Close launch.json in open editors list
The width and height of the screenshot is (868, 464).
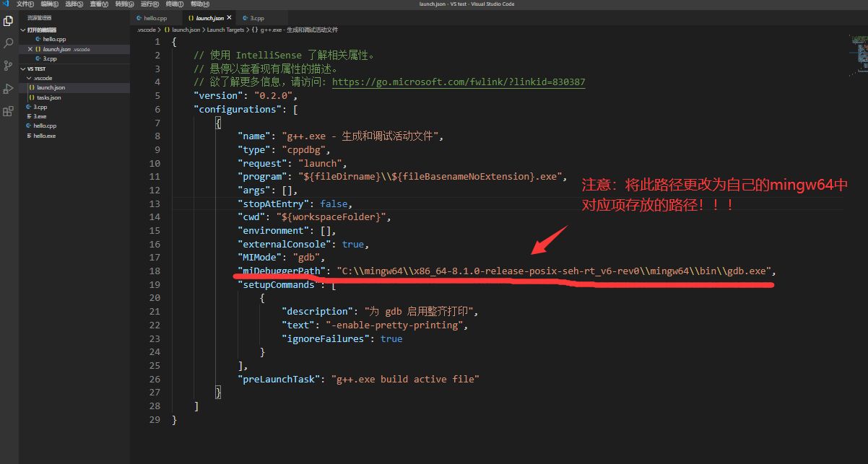(x=30, y=49)
